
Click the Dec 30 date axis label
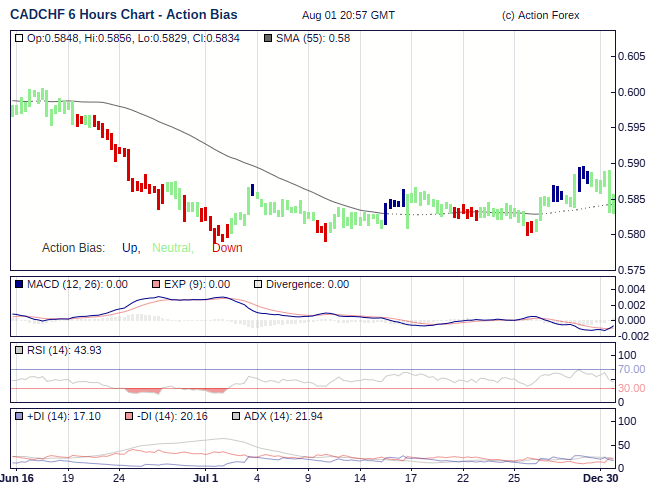(x=601, y=479)
